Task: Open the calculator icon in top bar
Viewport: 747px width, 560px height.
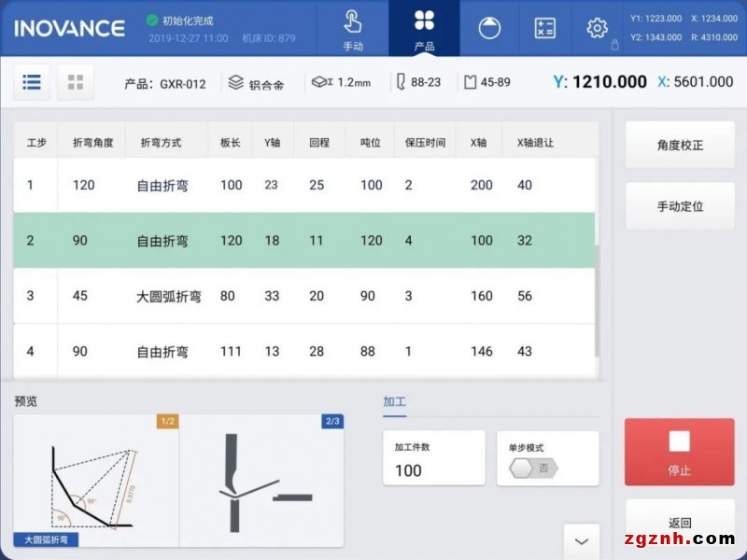Action: click(544, 29)
